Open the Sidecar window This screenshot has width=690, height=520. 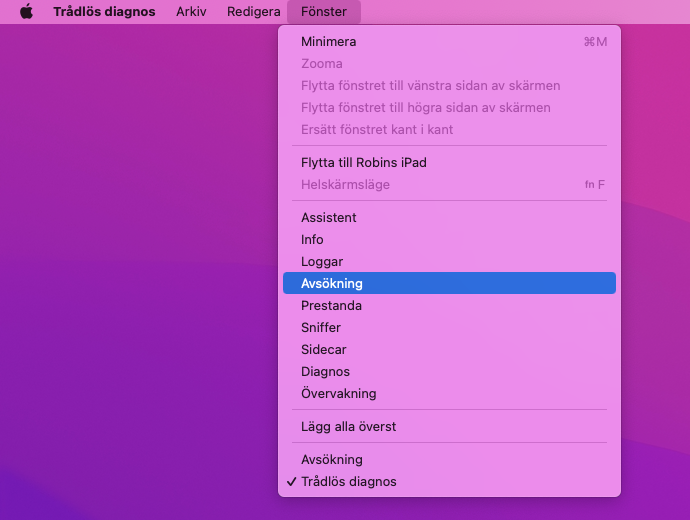(323, 350)
